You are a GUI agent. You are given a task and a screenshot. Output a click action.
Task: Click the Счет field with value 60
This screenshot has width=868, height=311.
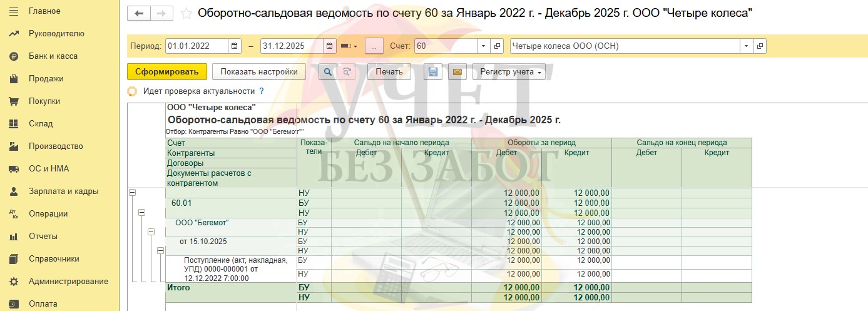pyautogui.click(x=446, y=46)
